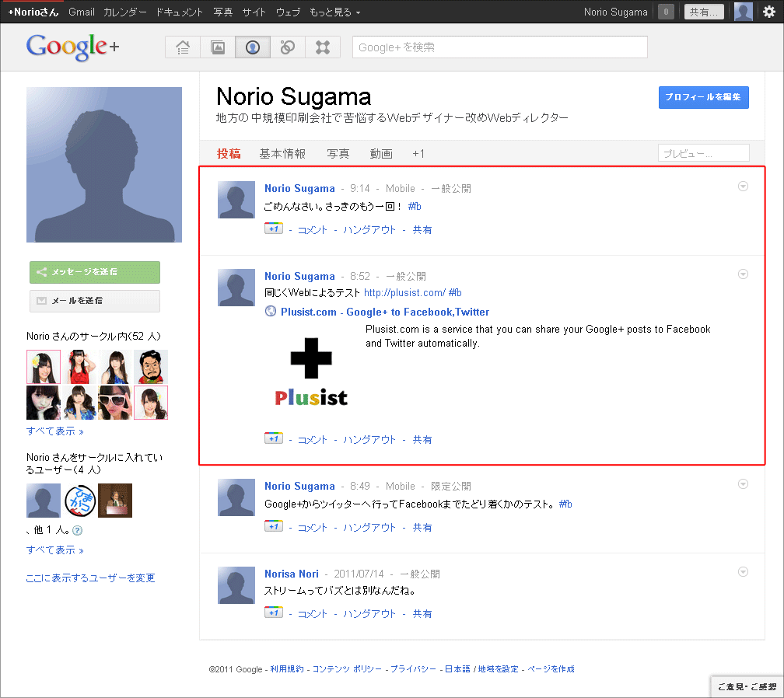Click +1 on the 9:14 post
The image size is (784, 698).
tap(274, 229)
